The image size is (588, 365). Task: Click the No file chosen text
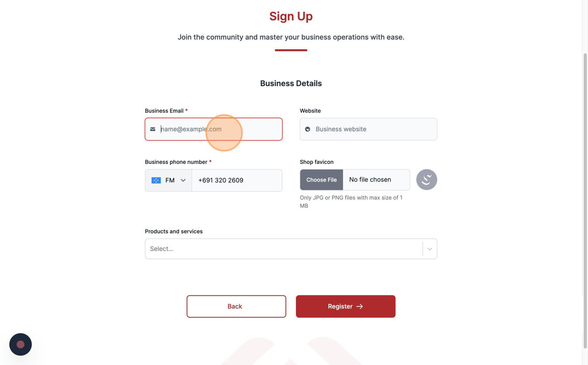click(370, 180)
